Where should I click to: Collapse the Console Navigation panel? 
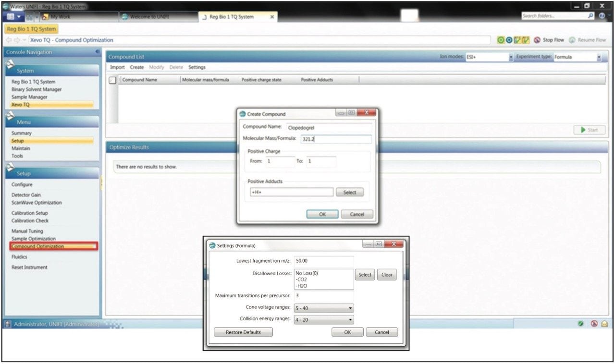tap(97, 52)
